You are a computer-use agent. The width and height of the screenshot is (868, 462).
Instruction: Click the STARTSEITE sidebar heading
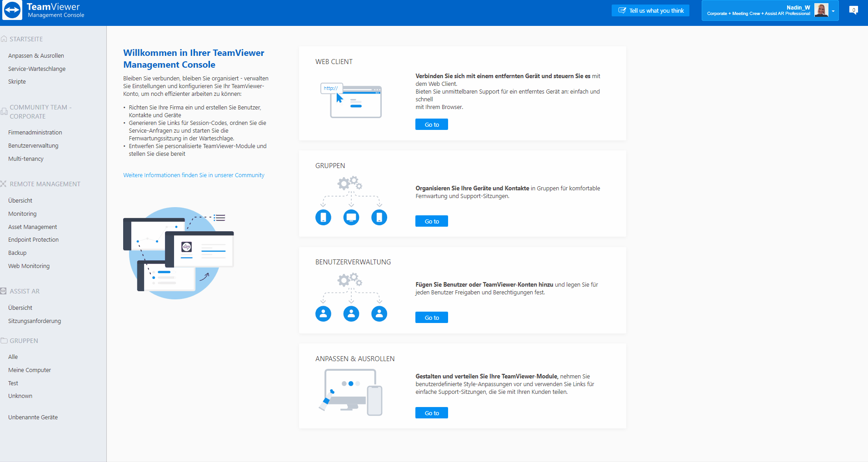point(26,39)
